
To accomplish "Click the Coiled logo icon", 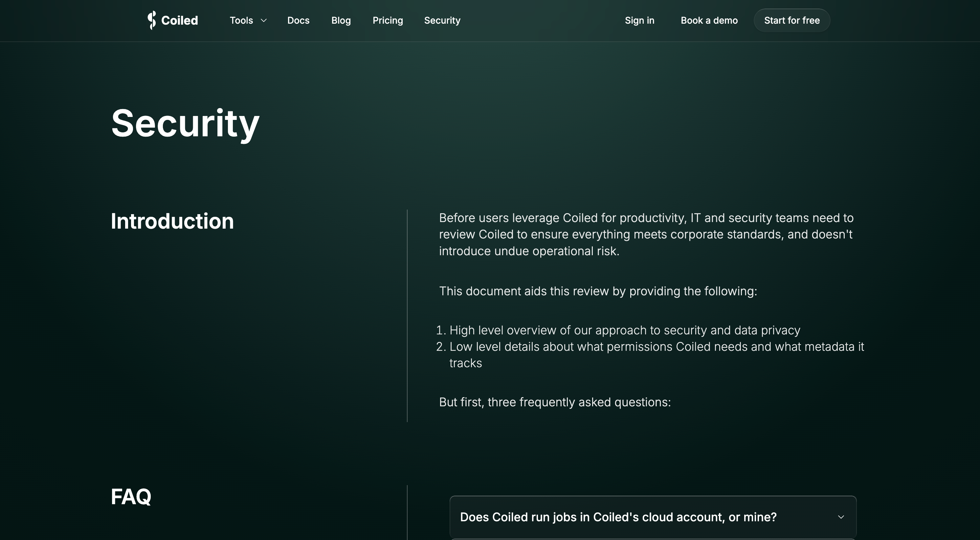I will pyautogui.click(x=151, y=20).
